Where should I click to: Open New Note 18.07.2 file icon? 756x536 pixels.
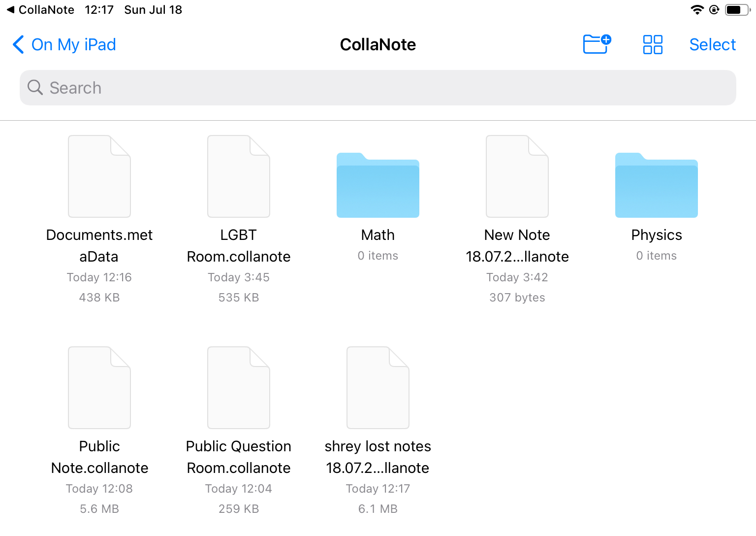pos(517,176)
